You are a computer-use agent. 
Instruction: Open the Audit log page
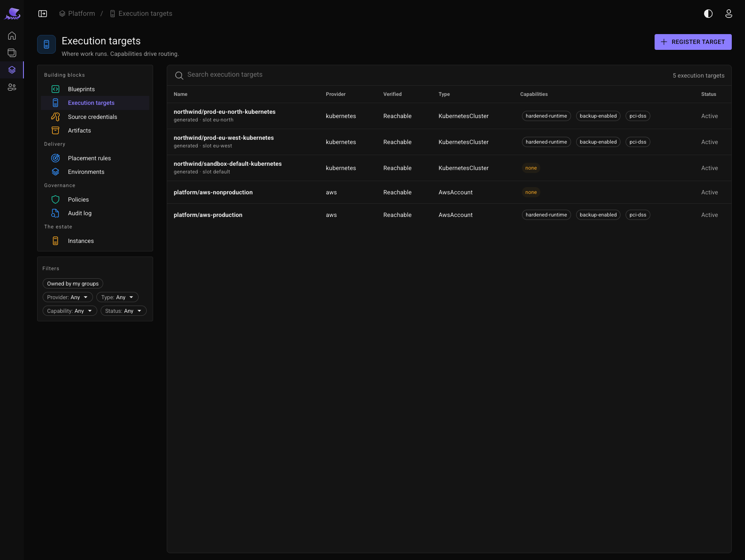95,213
